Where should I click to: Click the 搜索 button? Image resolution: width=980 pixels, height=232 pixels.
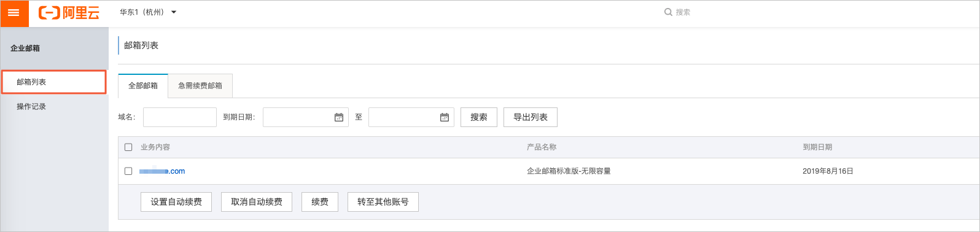click(479, 117)
